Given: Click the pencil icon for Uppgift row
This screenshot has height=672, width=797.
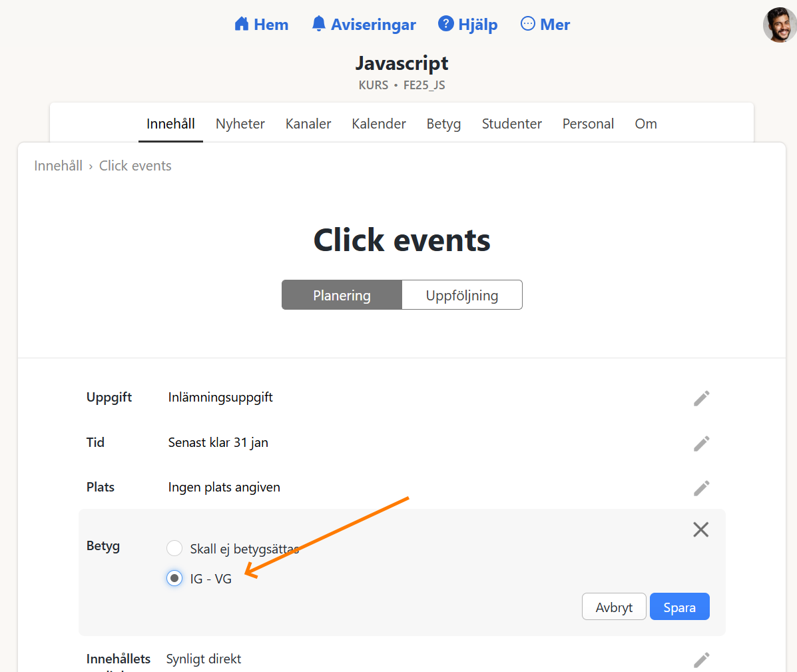Looking at the screenshot, I should click(x=701, y=398).
